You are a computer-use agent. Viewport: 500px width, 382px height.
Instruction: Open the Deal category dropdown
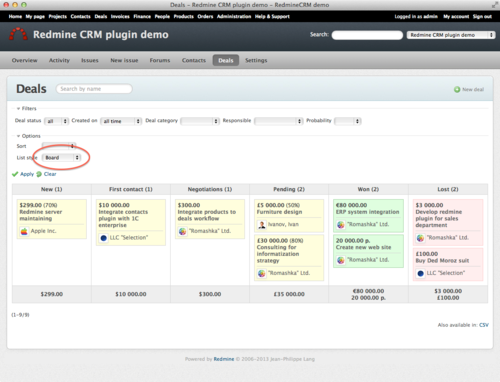coord(200,121)
